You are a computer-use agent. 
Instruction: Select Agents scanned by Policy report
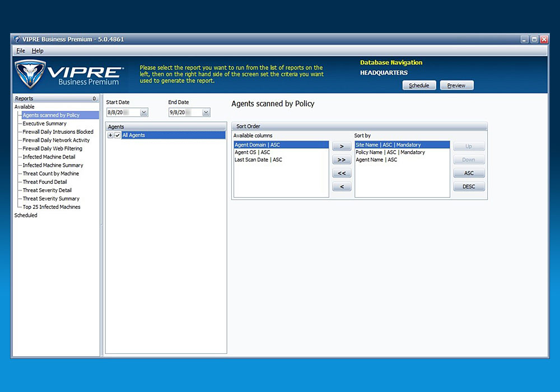[x=51, y=115]
